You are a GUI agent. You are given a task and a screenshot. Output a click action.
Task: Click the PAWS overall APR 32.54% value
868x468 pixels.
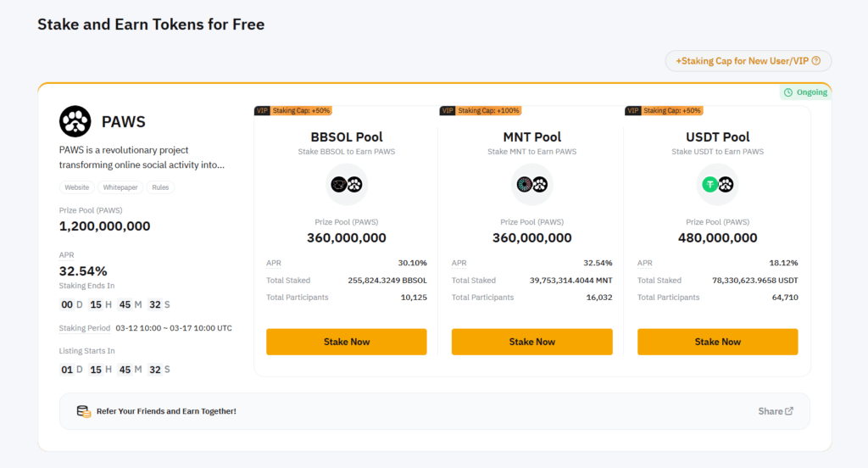(x=83, y=270)
